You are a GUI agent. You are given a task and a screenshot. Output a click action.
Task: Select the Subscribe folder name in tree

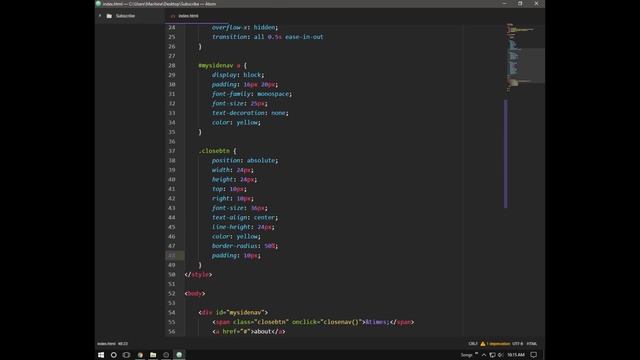[125, 16]
